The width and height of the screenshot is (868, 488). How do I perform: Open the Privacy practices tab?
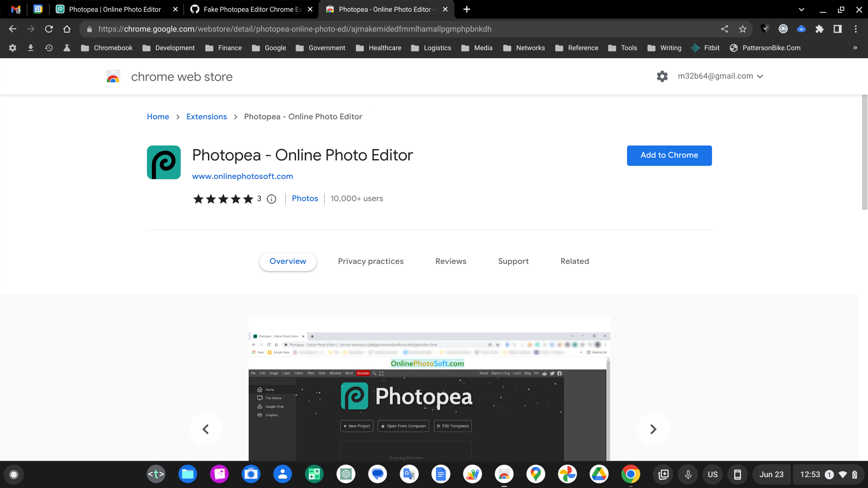click(370, 261)
